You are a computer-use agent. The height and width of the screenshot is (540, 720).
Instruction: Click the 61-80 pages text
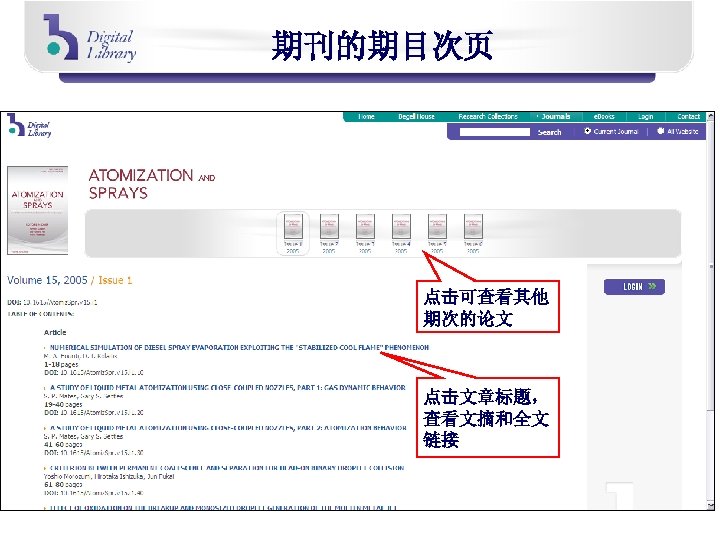63,484
